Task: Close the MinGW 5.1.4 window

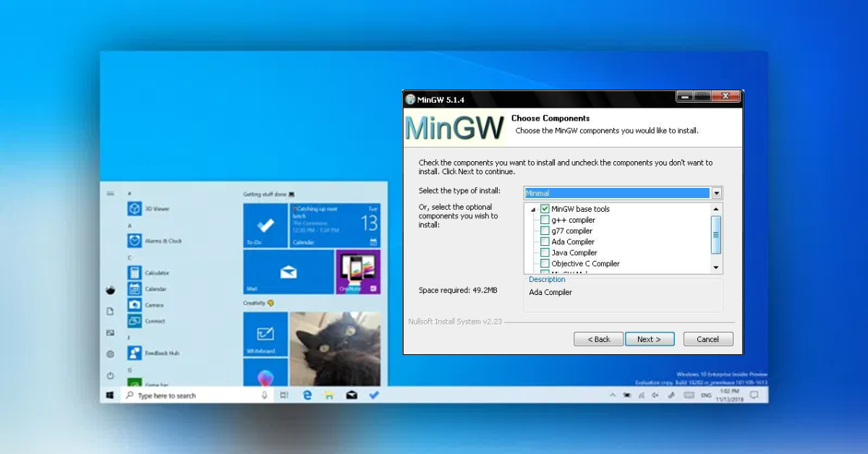Action: point(726,97)
